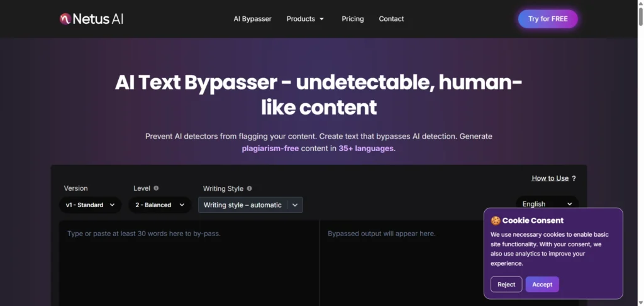
Task: Go to Pricing page
Action: coord(353,19)
